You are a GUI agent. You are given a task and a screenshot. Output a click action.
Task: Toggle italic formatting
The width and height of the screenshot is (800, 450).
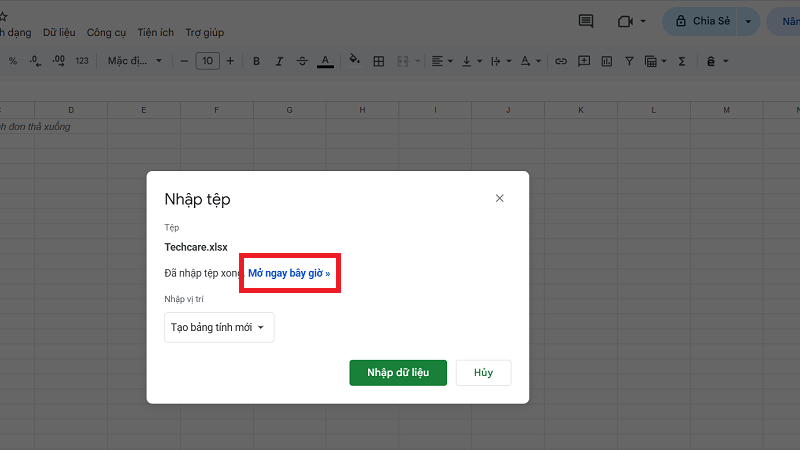click(278, 61)
